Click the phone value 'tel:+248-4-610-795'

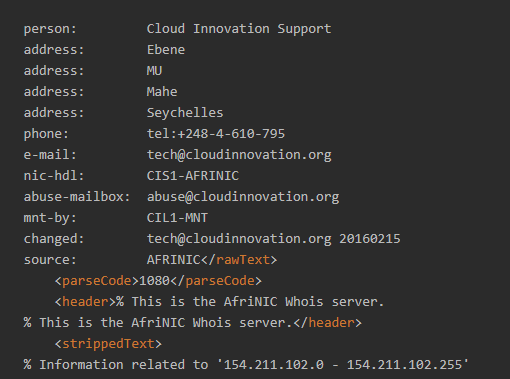[216, 134]
